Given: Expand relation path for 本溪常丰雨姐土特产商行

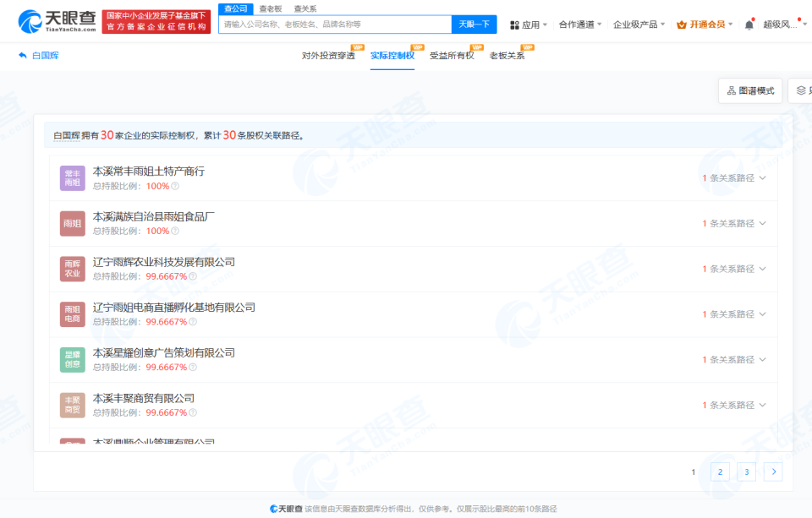Looking at the screenshot, I should pos(734,178).
